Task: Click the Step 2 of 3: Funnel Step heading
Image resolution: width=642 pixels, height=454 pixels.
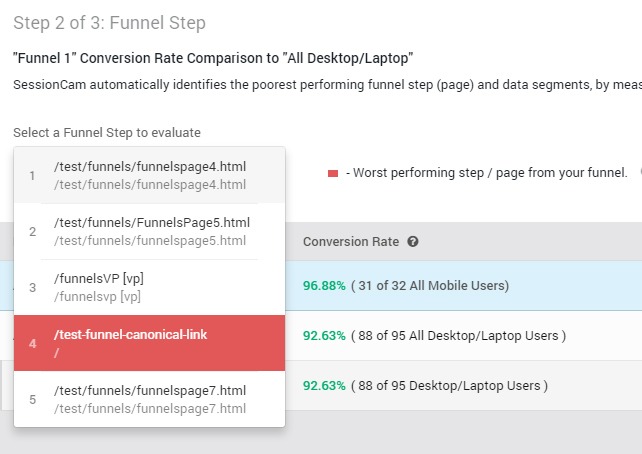Action: click(x=109, y=23)
